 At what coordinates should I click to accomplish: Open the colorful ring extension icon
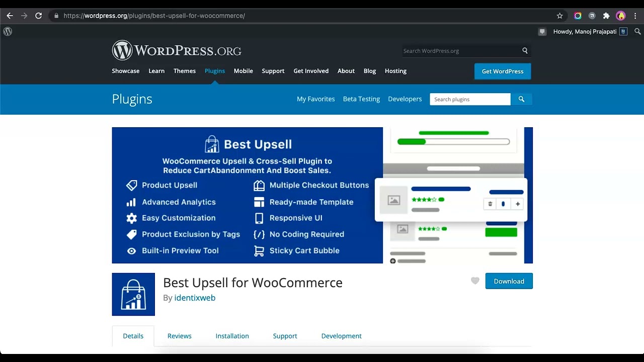point(578,16)
